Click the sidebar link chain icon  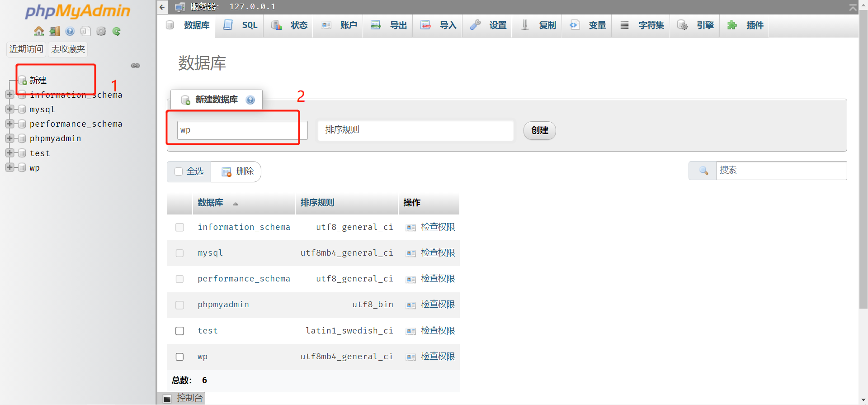[135, 66]
